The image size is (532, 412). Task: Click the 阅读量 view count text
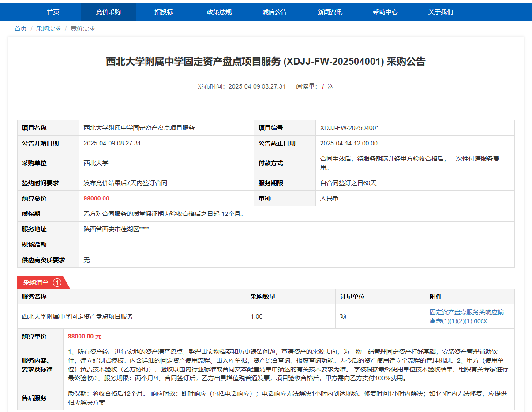point(315,86)
